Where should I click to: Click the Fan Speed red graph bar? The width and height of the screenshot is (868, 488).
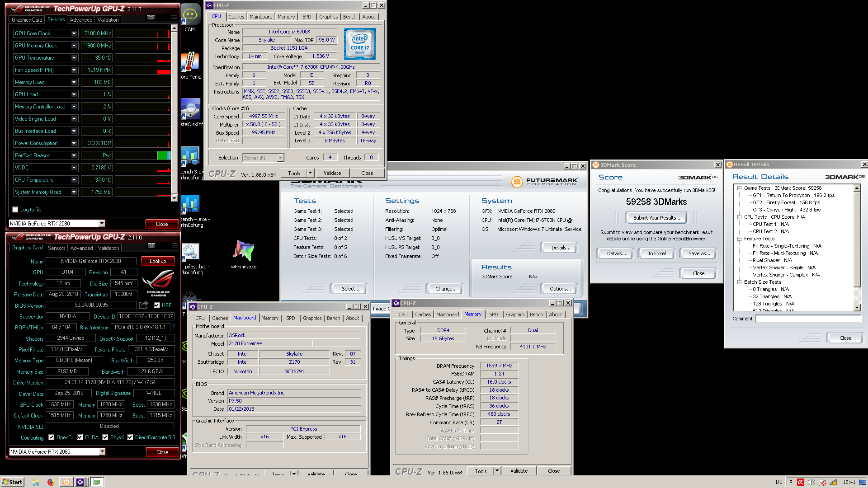164,72
